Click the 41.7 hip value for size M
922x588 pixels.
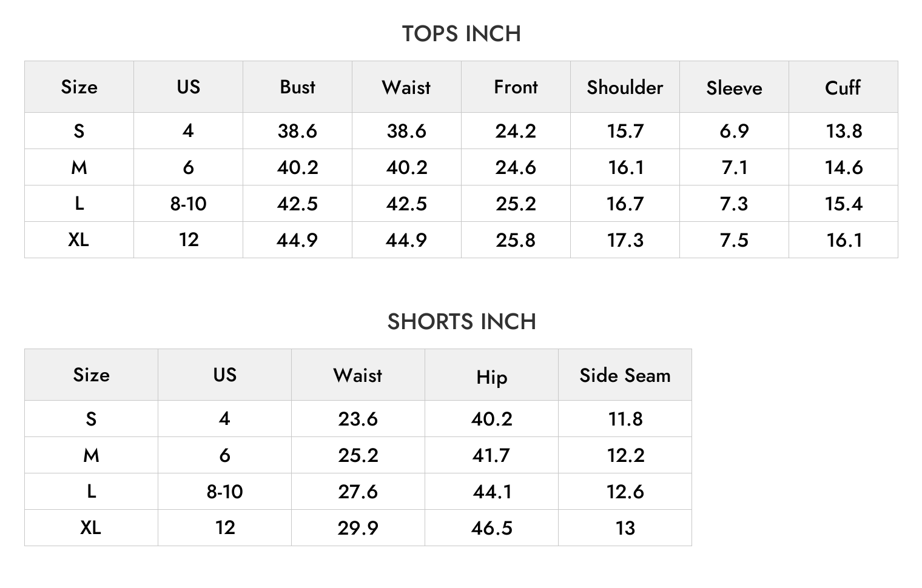(491, 455)
